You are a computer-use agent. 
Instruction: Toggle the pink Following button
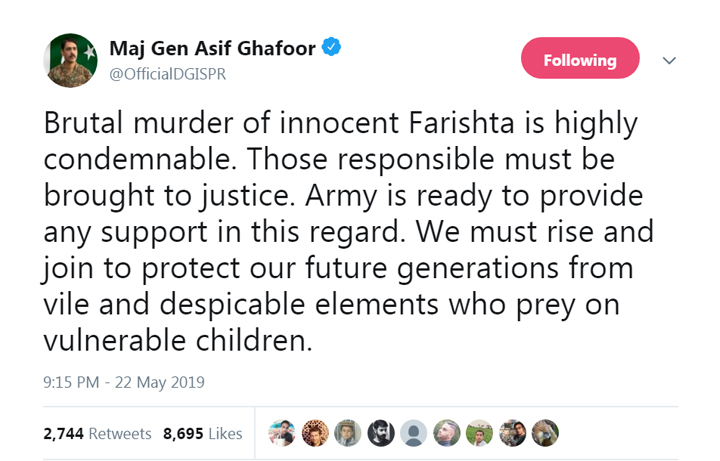click(579, 60)
